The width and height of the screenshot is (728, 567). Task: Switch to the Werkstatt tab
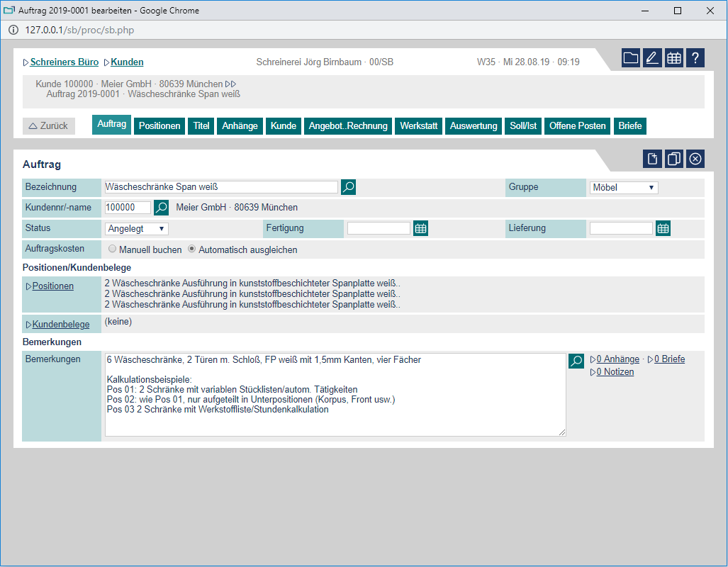pyautogui.click(x=420, y=126)
